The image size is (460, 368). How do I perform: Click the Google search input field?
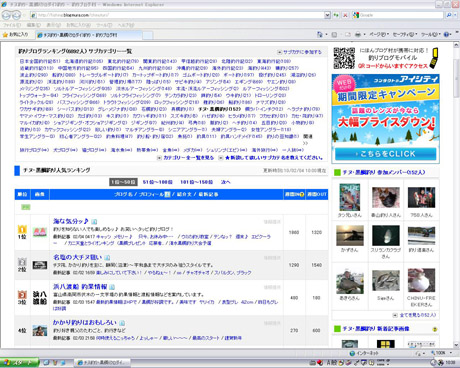pyautogui.click(x=401, y=15)
